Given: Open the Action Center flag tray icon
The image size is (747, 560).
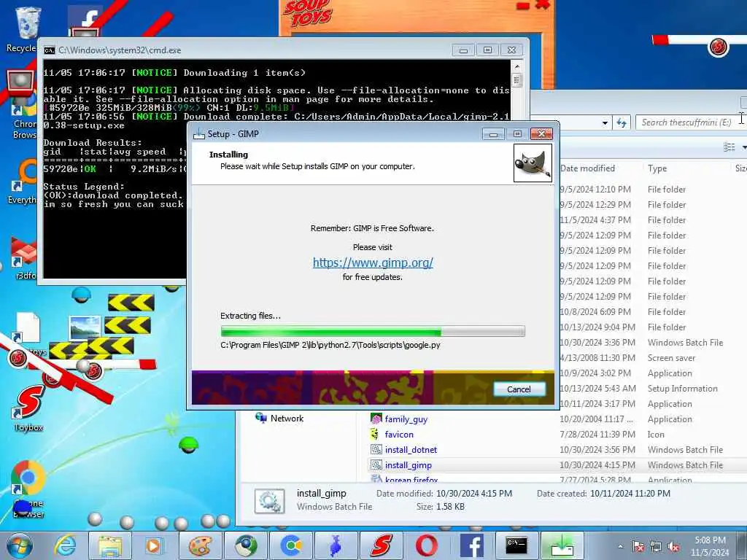Looking at the screenshot, I should [x=638, y=547].
